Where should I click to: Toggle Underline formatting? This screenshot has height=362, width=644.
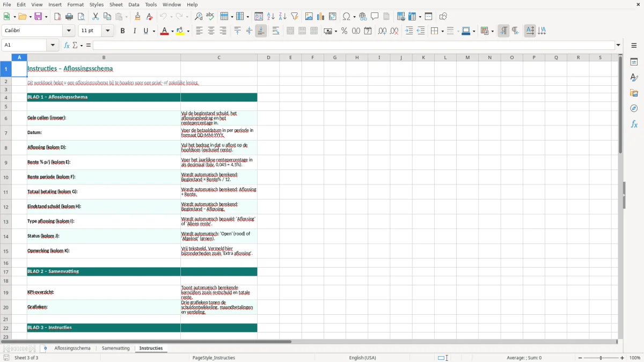(146, 31)
